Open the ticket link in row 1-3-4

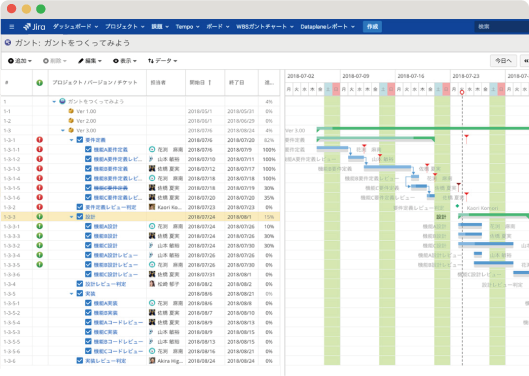[x=106, y=284]
